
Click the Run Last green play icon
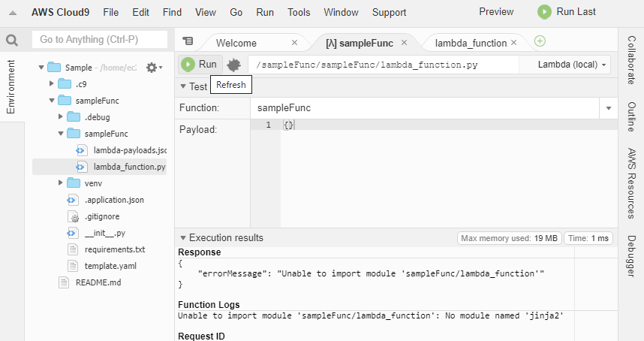[544, 12]
